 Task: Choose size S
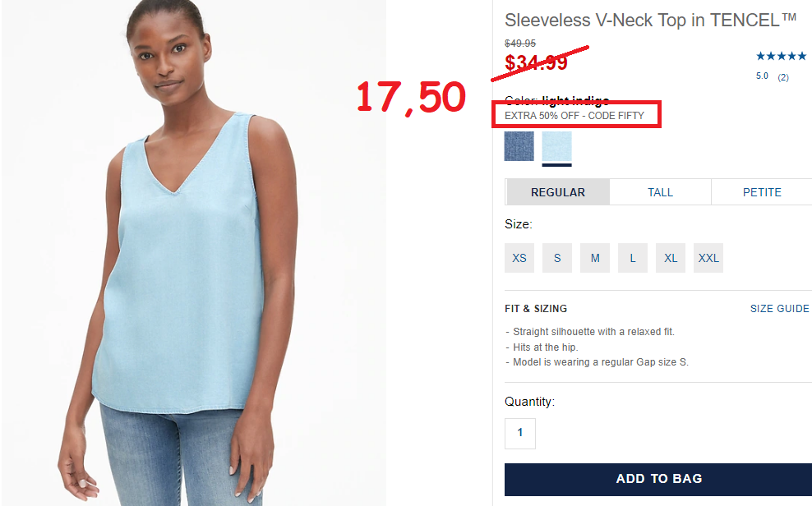557,258
